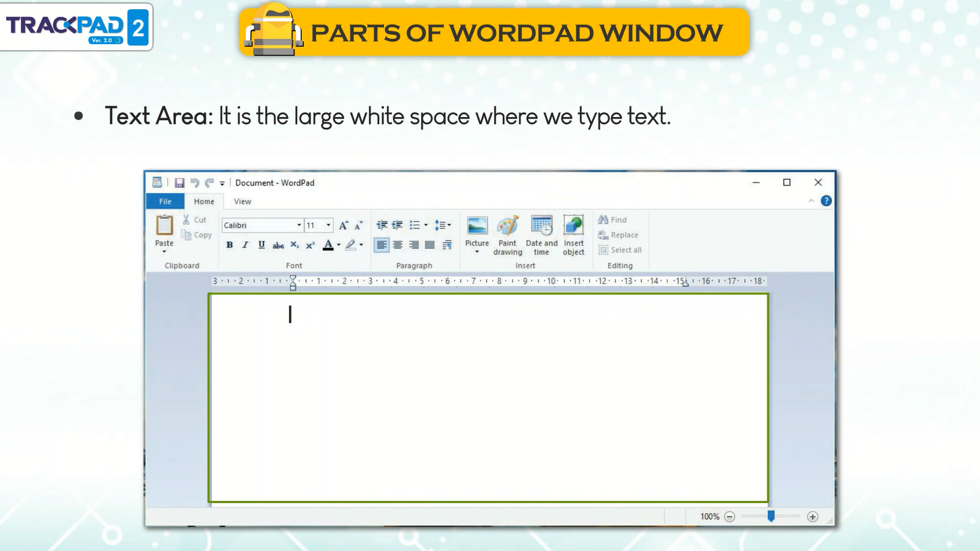
Task: Expand the Paste options arrow
Action: click(164, 252)
